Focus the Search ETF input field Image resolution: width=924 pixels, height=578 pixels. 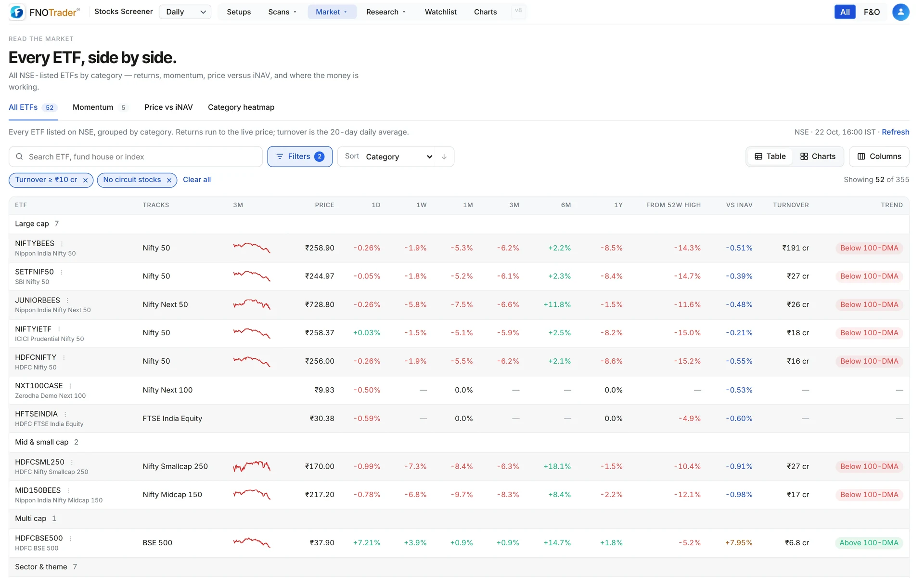(136, 157)
